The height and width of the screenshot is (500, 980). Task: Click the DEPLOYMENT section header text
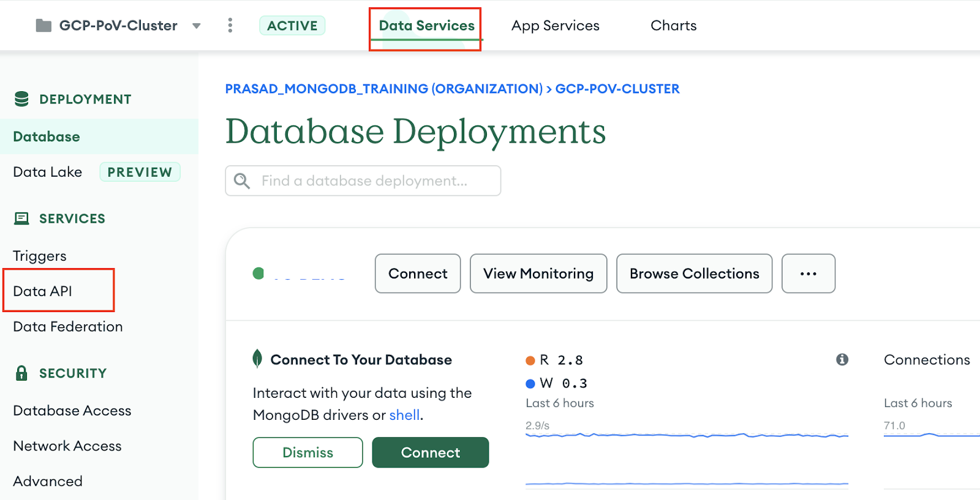(x=85, y=99)
